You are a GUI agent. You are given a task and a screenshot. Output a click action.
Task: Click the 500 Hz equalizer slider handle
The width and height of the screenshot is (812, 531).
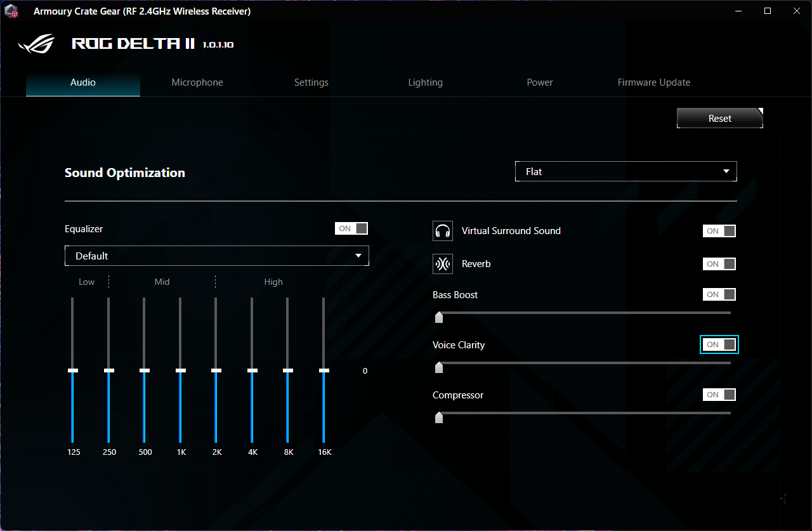click(x=145, y=370)
